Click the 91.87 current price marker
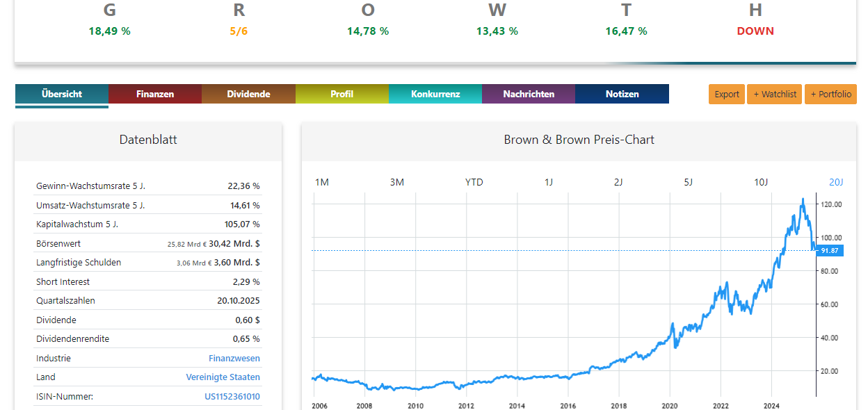 (x=830, y=251)
